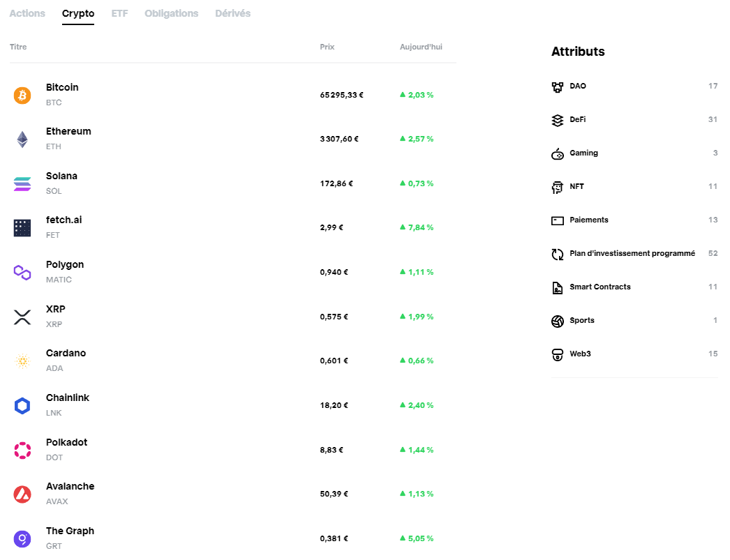Click the Polkadot name text
This screenshot has height=560, width=730.
pos(66,442)
